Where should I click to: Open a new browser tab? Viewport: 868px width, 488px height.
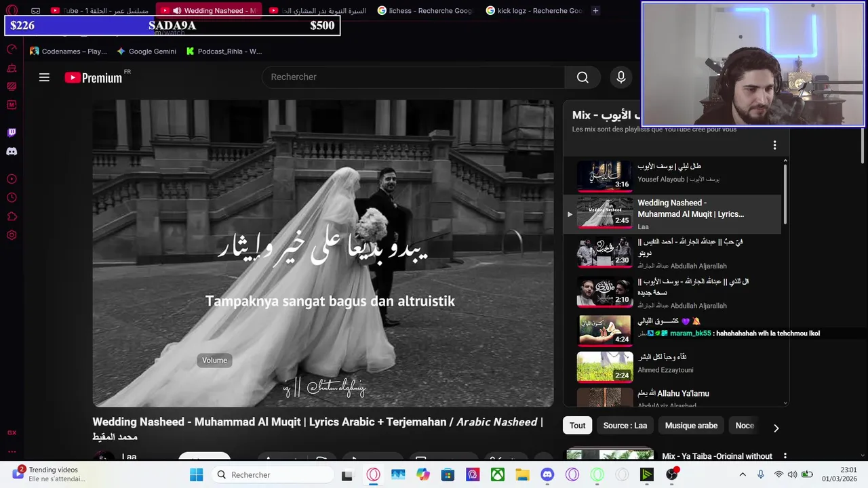(595, 11)
